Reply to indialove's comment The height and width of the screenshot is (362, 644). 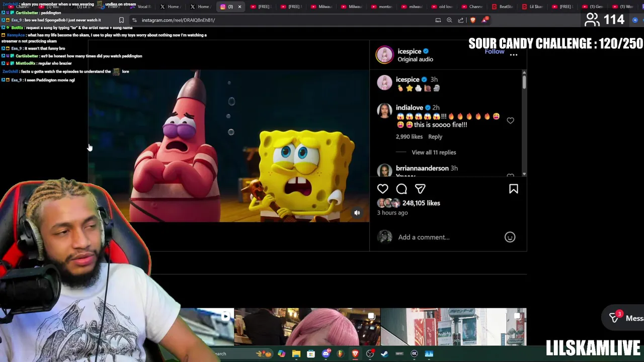point(435,137)
